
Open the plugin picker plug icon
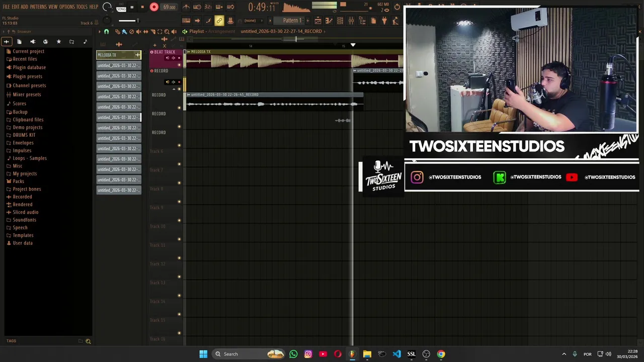[384, 21]
